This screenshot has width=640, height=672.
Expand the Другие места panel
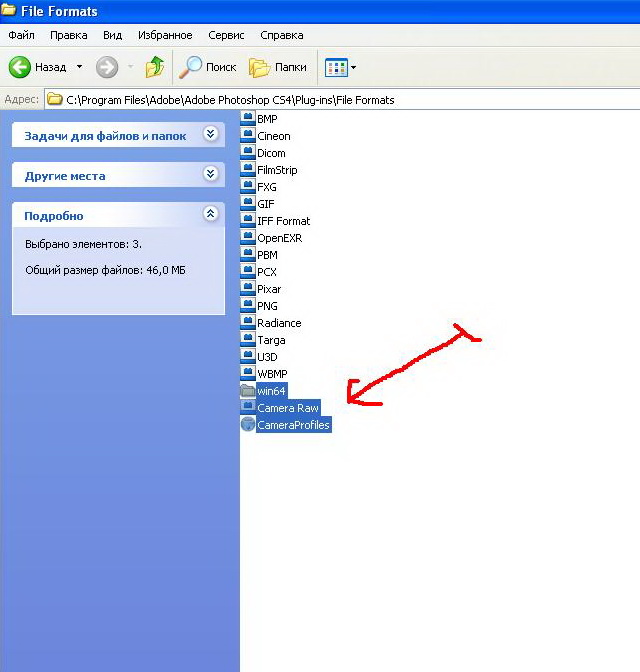(210, 174)
